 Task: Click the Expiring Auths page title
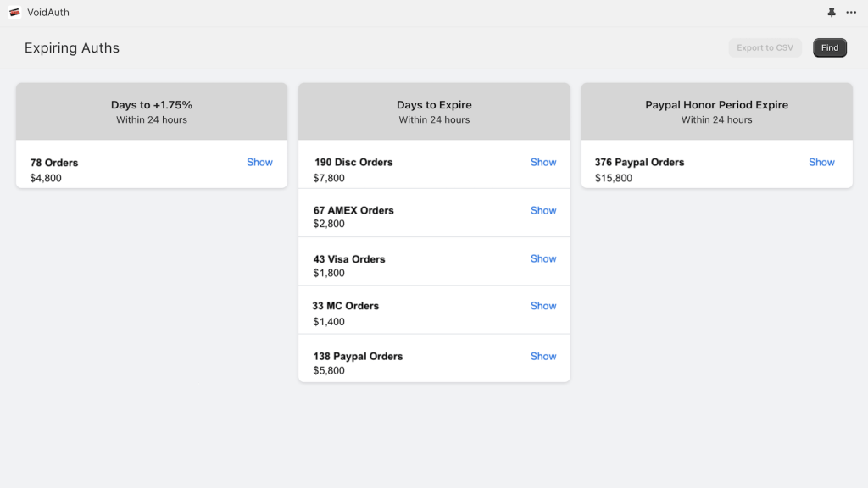(72, 48)
